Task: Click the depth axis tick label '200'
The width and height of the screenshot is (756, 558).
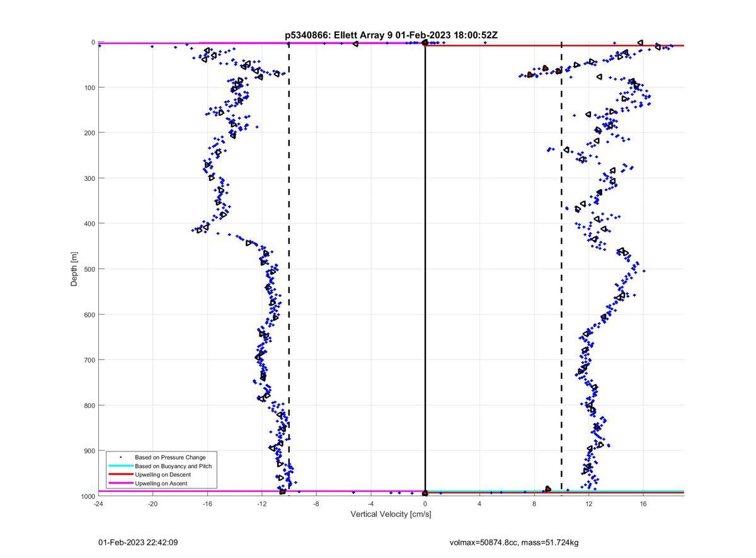Action: tap(89, 133)
